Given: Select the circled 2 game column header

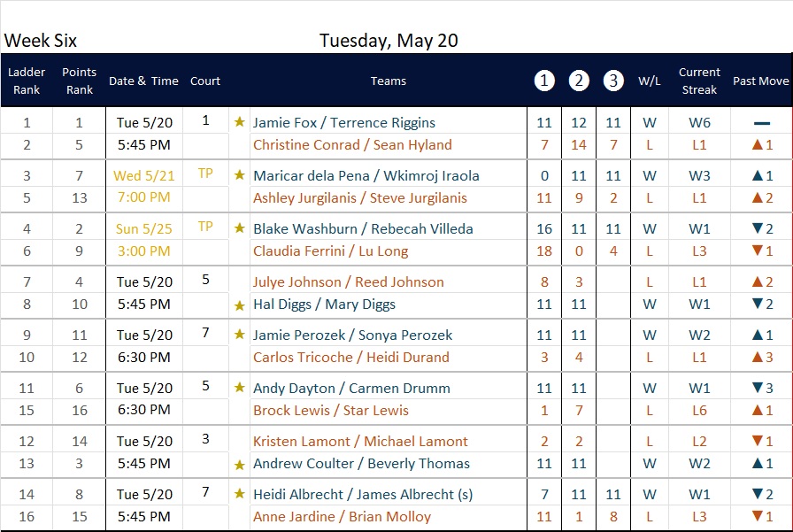Looking at the screenshot, I should (x=579, y=81).
